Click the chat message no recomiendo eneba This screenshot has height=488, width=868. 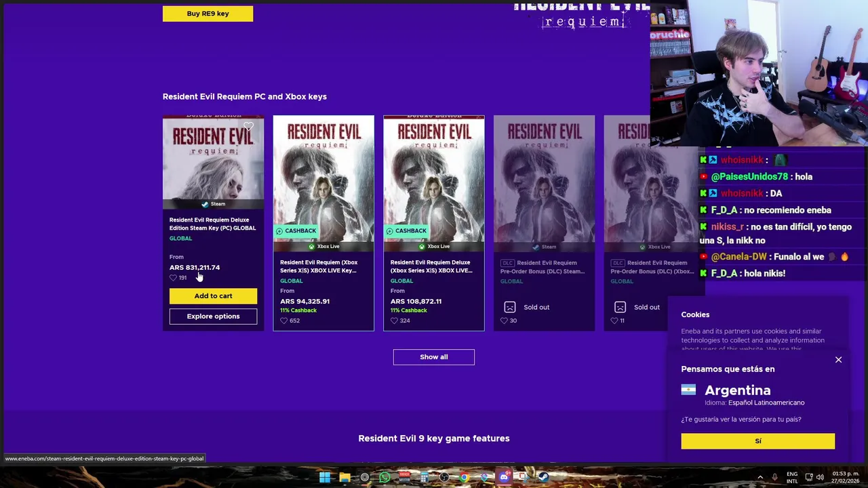click(x=787, y=210)
